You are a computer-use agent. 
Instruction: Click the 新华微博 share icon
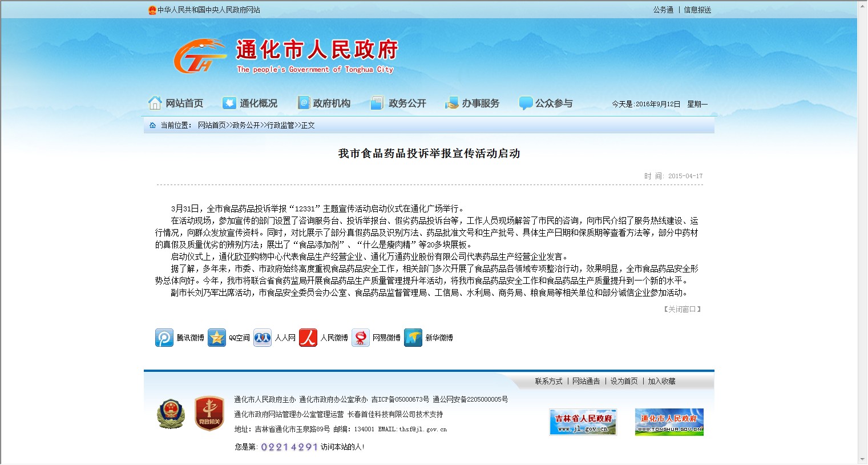tap(413, 338)
